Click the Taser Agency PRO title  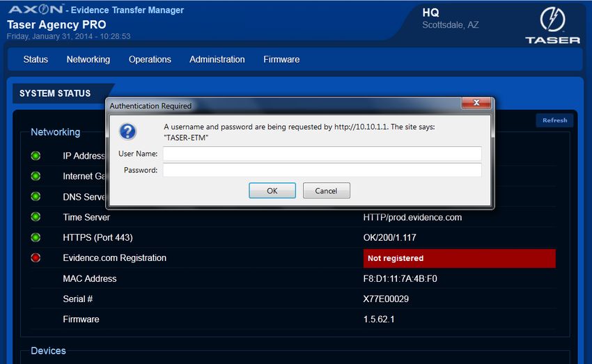click(56, 24)
